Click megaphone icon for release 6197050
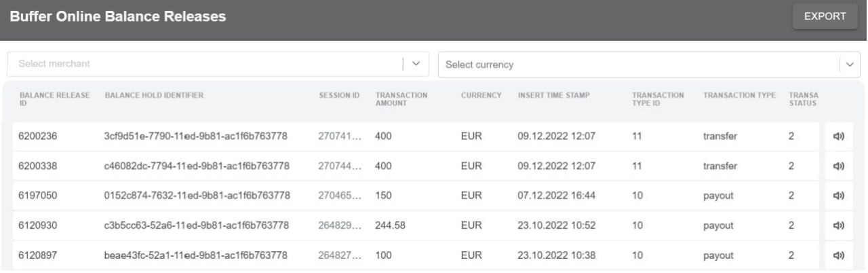This screenshot has width=868, height=273. 837,196
